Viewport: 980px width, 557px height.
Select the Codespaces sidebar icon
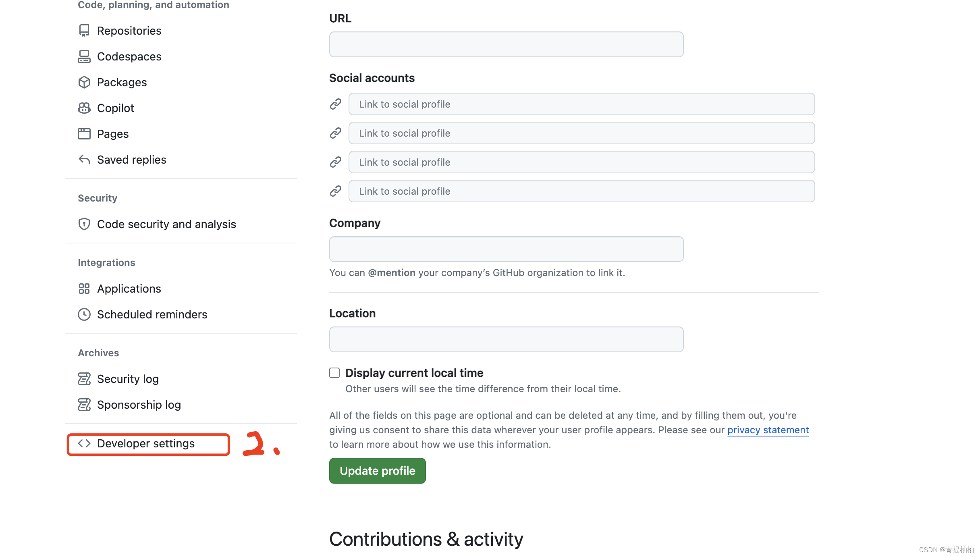tap(84, 56)
